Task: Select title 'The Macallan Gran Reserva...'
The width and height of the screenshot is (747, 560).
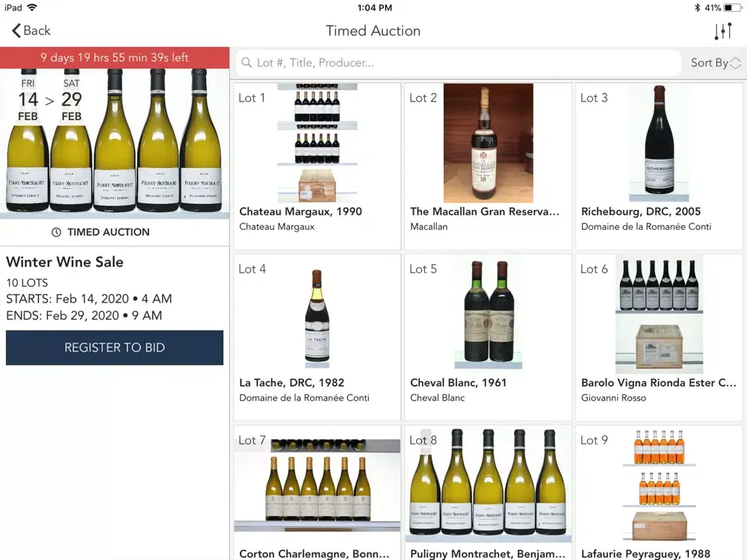Action: point(485,211)
